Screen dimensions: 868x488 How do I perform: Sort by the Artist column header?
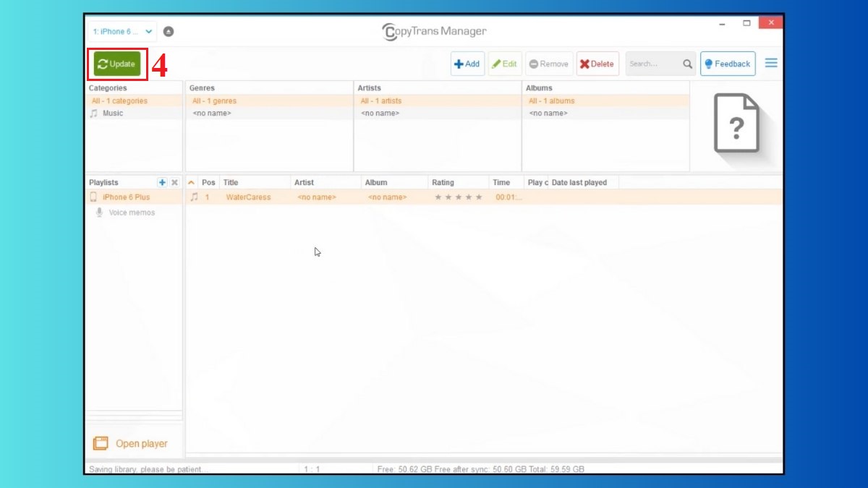[325, 182]
